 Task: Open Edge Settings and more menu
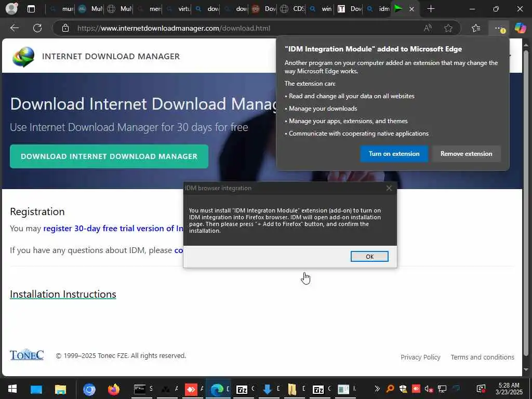click(499, 28)
